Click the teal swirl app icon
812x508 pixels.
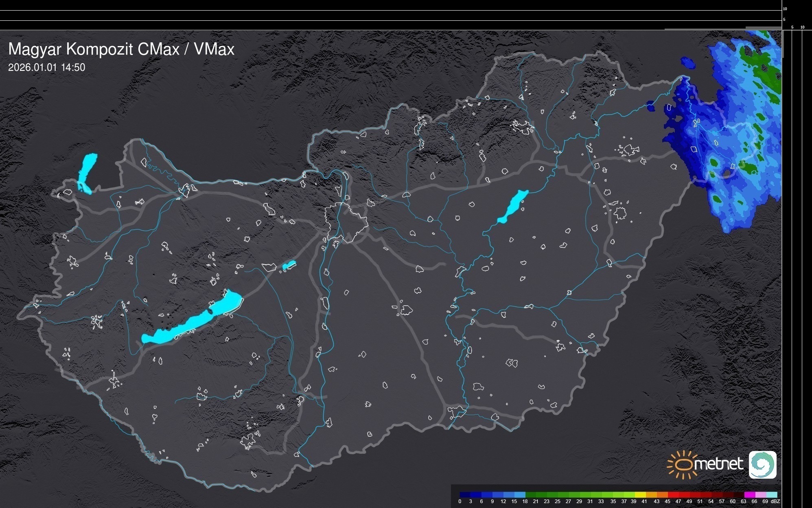point(762,464)
